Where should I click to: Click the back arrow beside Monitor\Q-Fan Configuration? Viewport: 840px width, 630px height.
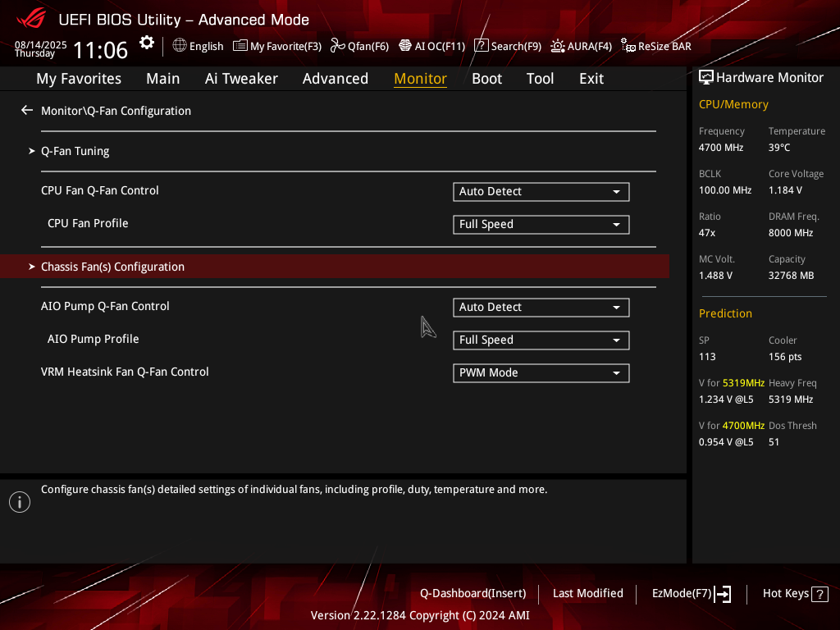point(27,111)
